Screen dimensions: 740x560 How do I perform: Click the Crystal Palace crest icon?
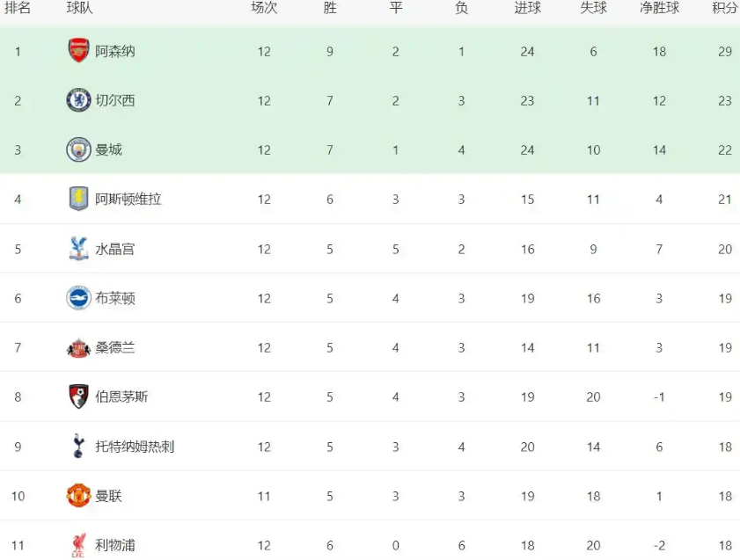pos(79,249)
